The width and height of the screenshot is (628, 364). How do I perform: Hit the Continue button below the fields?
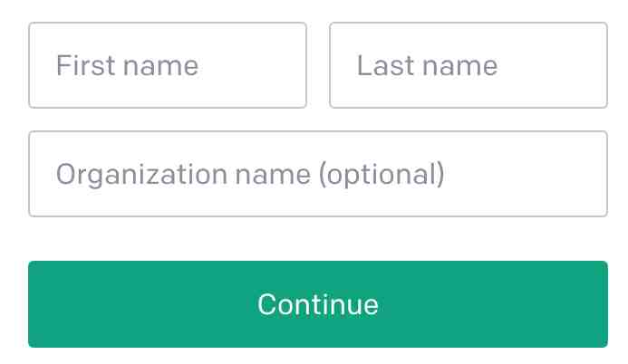(317, 304)
